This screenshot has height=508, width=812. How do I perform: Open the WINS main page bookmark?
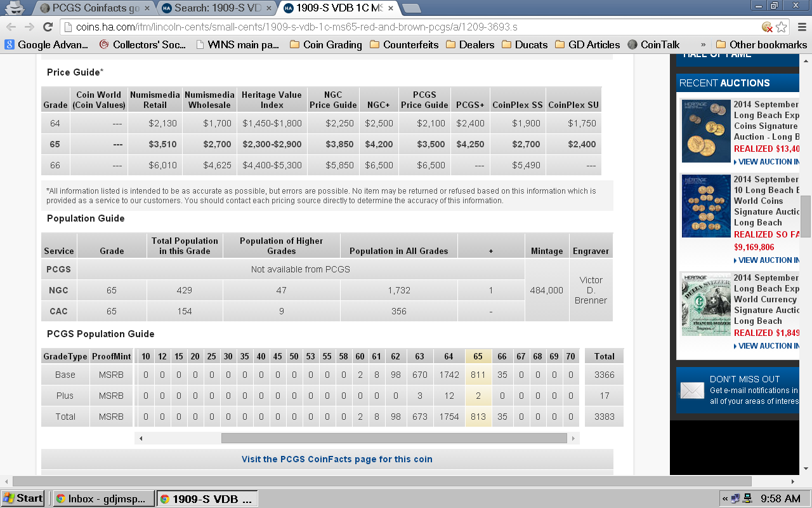point(237,44)
